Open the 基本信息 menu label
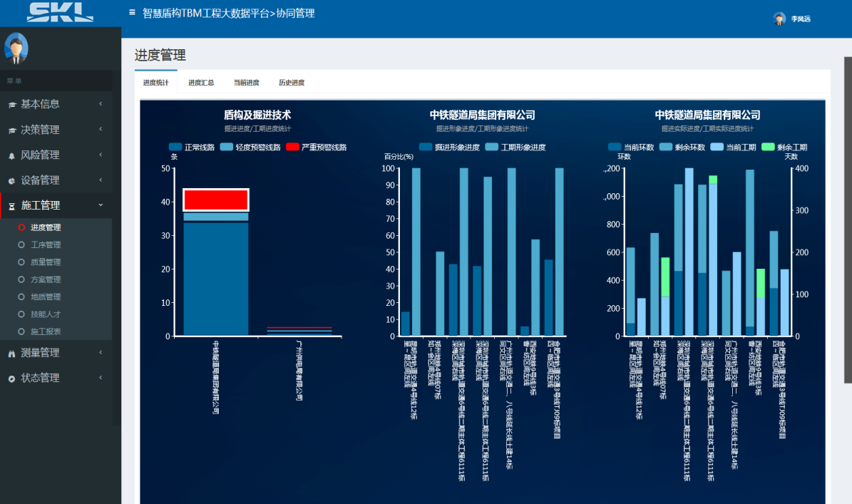852x504 pixels. click(40, 104)
